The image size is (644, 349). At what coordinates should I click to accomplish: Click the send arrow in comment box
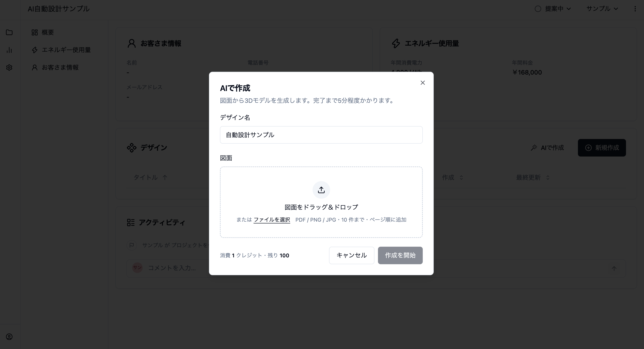coord(614,268)
